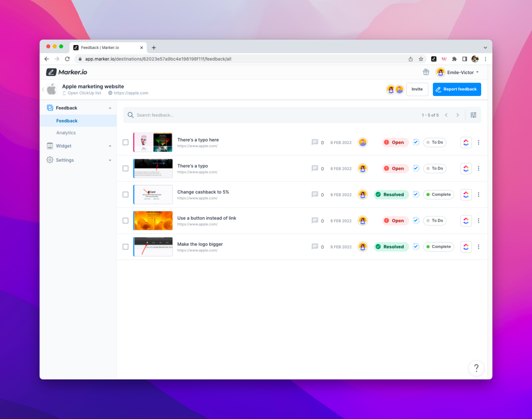532x419 pixels.
Task: Click the ClickUp icon for "There's a typo here"
Action: [466, 143]
